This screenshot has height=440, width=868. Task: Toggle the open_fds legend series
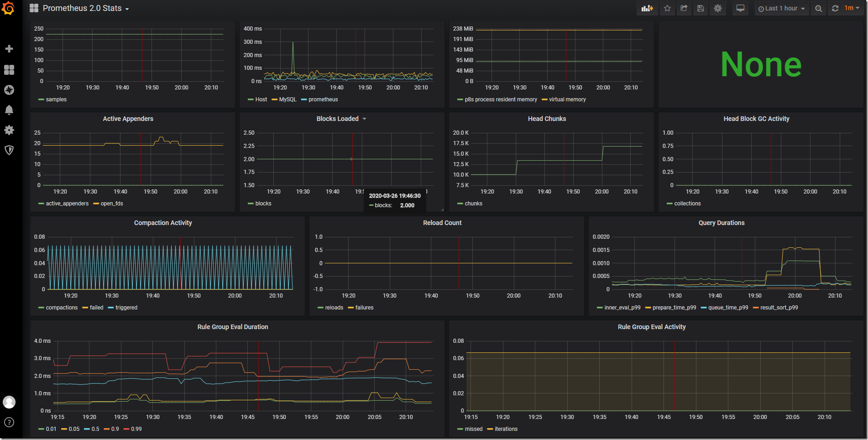click(x=112, y=204)
